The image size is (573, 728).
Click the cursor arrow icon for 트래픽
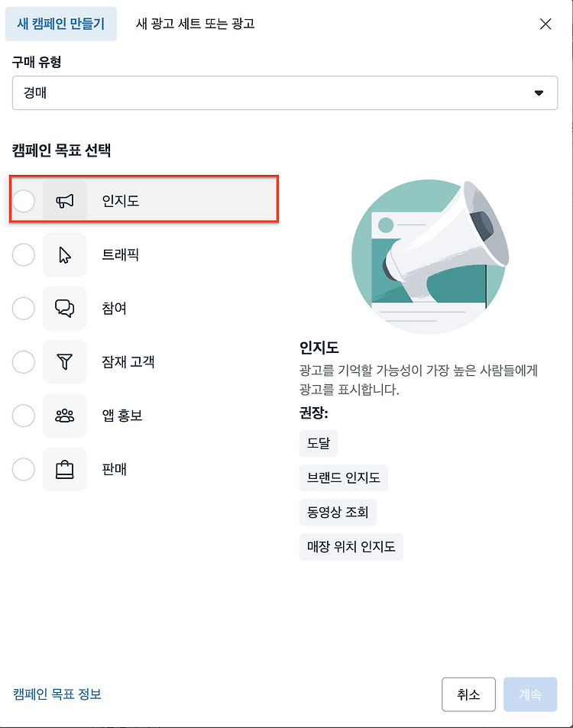(x=64, y=255)
